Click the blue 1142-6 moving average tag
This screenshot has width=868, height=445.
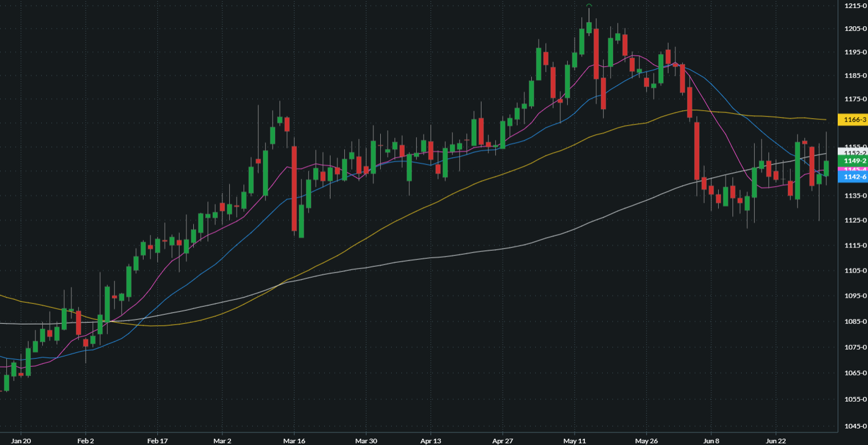click(852, 177)
